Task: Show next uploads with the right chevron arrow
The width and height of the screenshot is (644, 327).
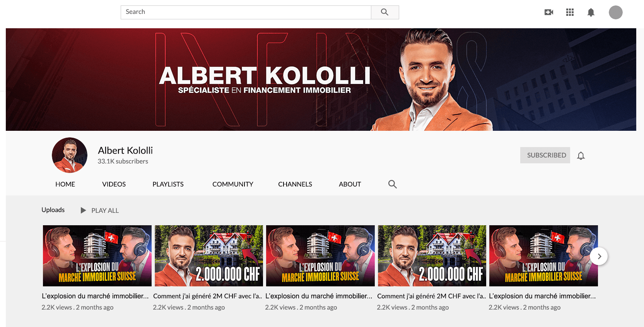Action: (599, 256)
